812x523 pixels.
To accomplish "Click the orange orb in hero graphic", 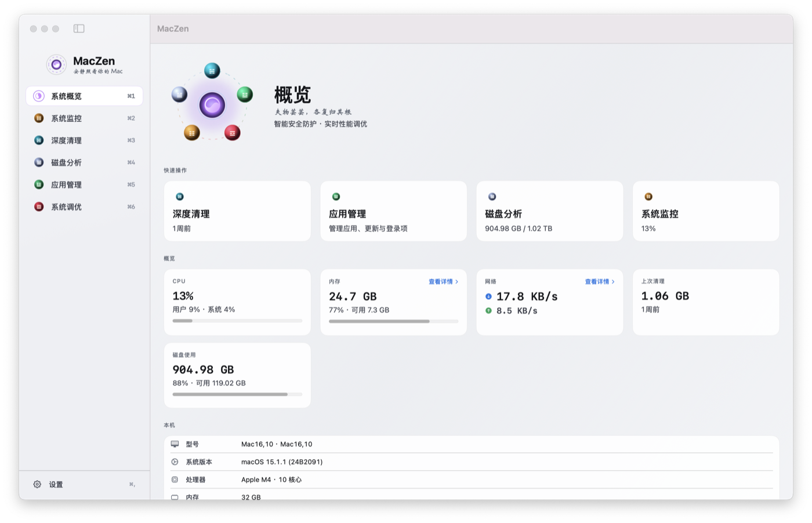I will 192,133.
